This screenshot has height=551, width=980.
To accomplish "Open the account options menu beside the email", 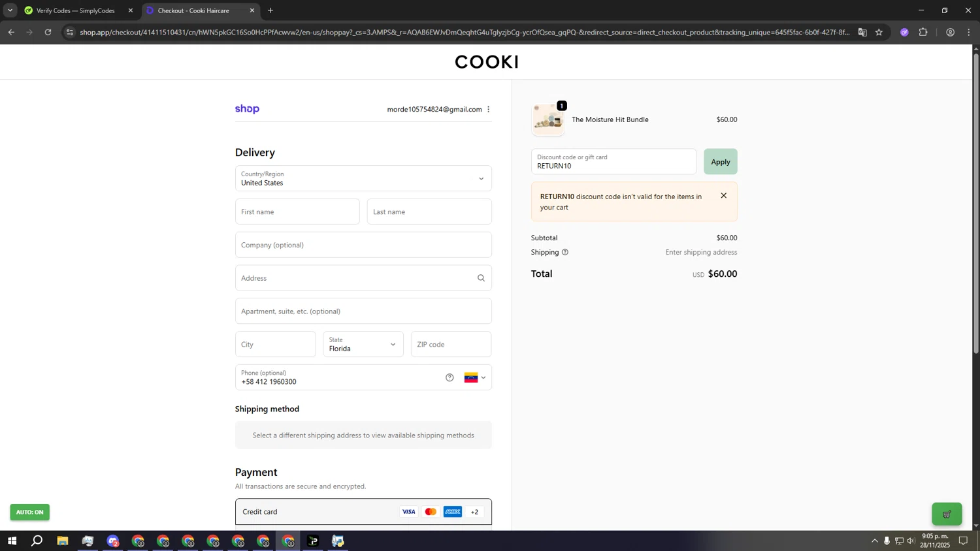I will [x=488, y=109].
